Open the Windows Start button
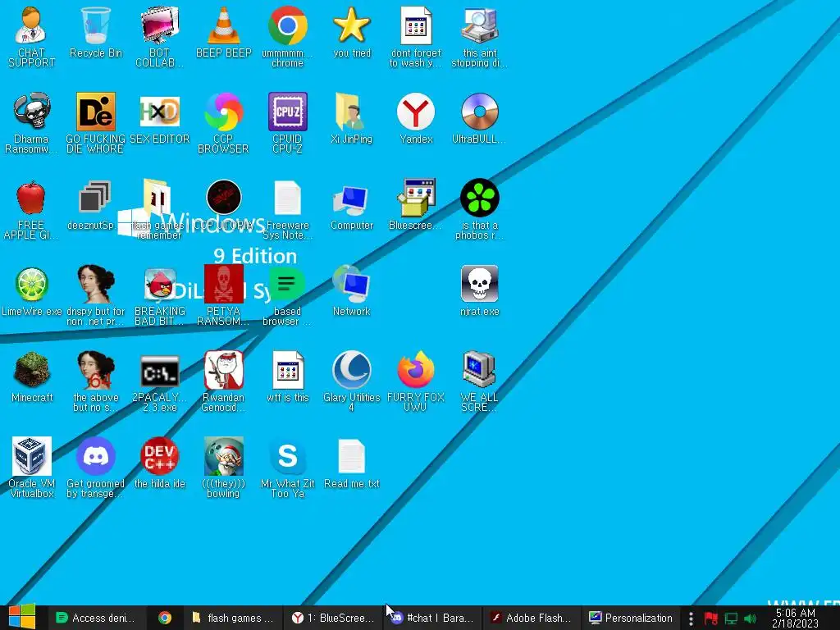 click(x=22, y=617)
